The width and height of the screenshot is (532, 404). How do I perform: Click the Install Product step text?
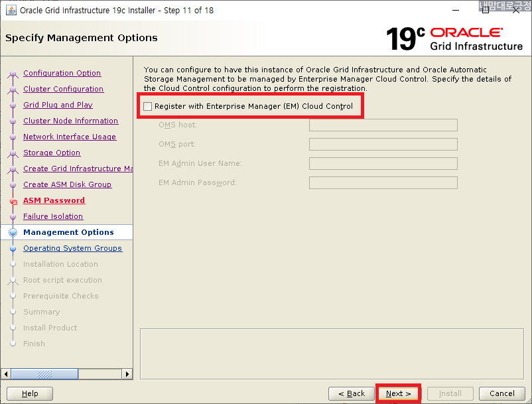[x=50, y=328]
